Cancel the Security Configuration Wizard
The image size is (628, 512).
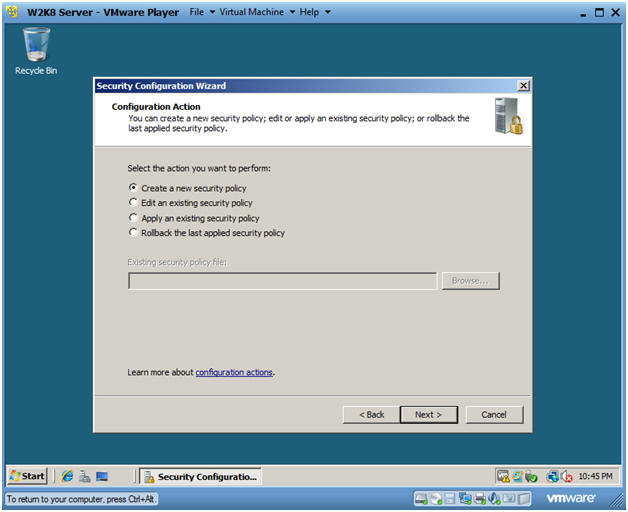tap(494, 415)
